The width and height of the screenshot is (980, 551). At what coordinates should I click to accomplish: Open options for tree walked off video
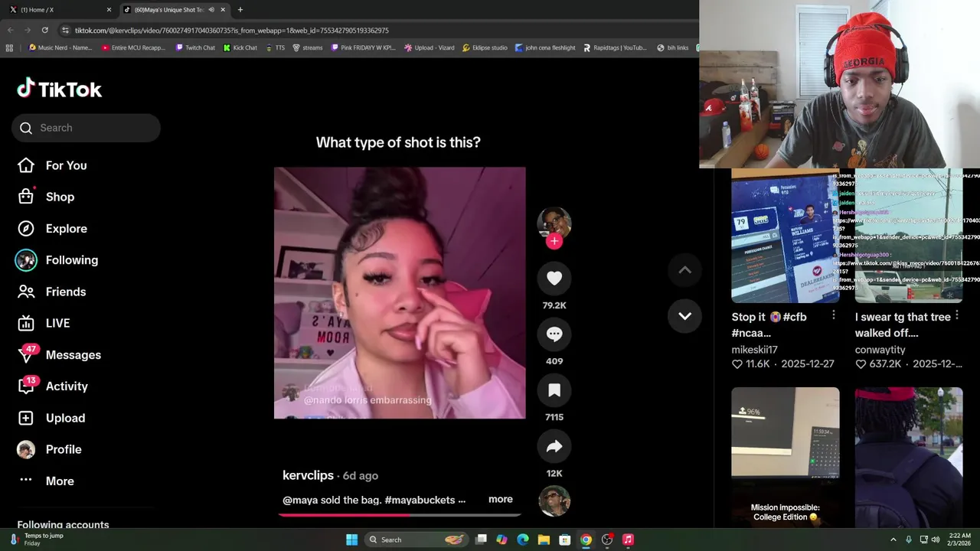point(957,315)
